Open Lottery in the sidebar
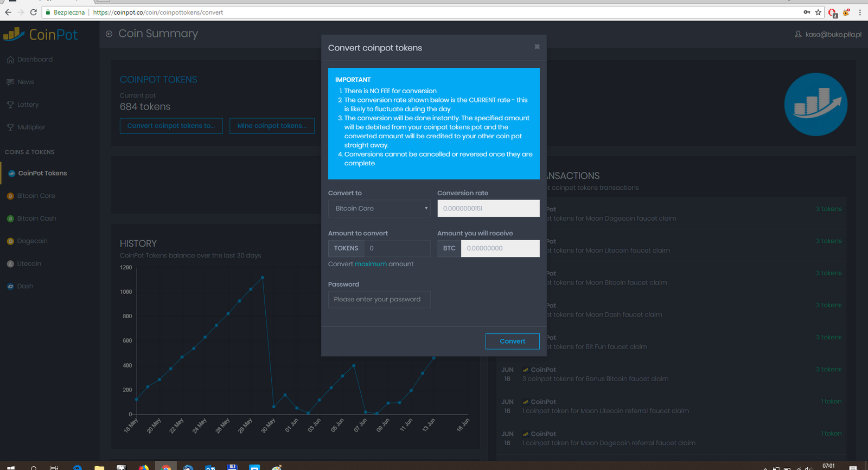Image resolution: width=868 pixels, height=470 pixels. pos(28,105)
